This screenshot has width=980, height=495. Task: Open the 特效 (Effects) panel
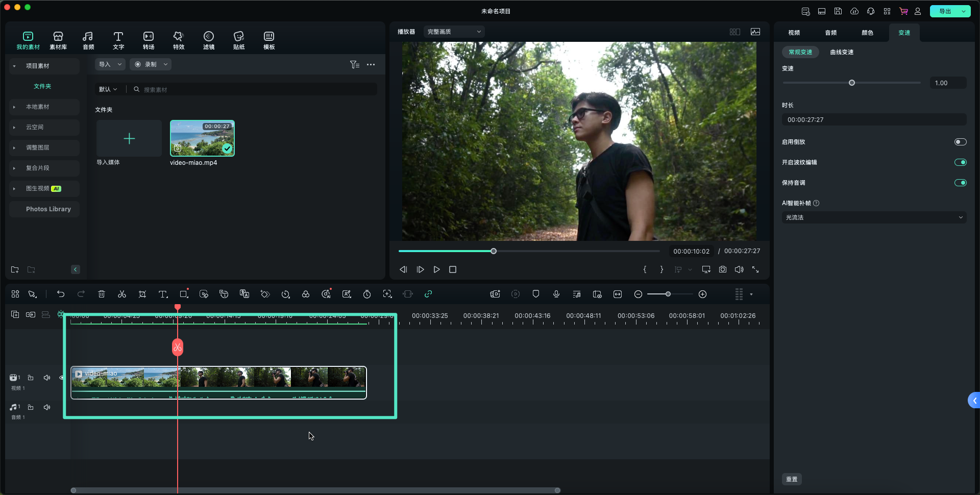tap(178, 40)
